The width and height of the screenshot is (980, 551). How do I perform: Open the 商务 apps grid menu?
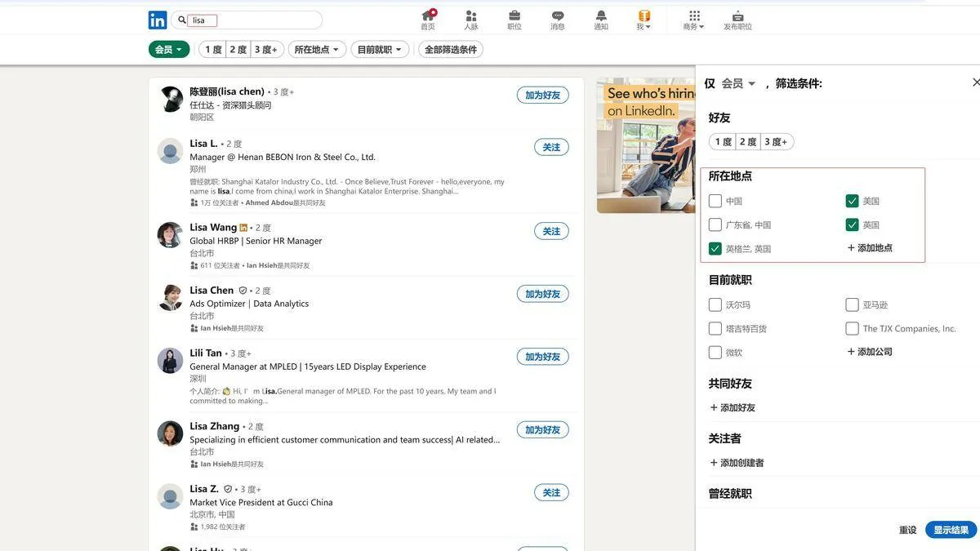(694, 20)
